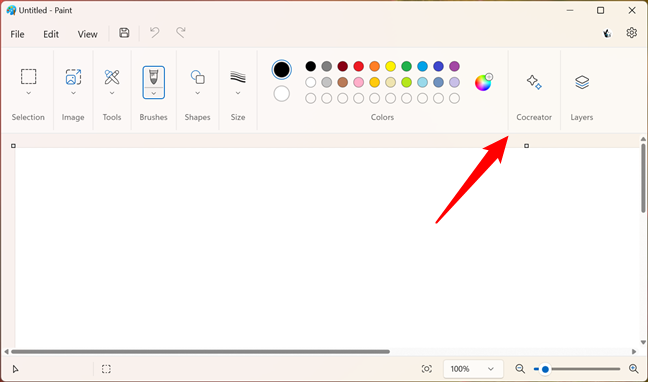Click the fit to window icon

[426, 369]
